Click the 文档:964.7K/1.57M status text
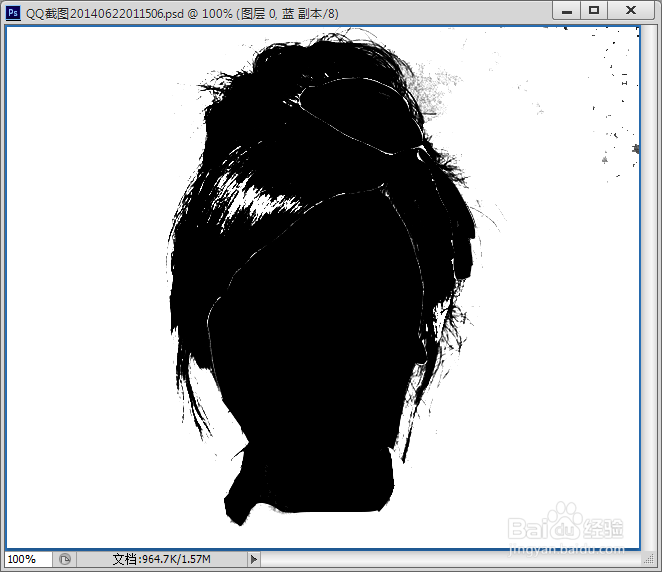Viewport: 662px width, 572px height. [161, 559]
